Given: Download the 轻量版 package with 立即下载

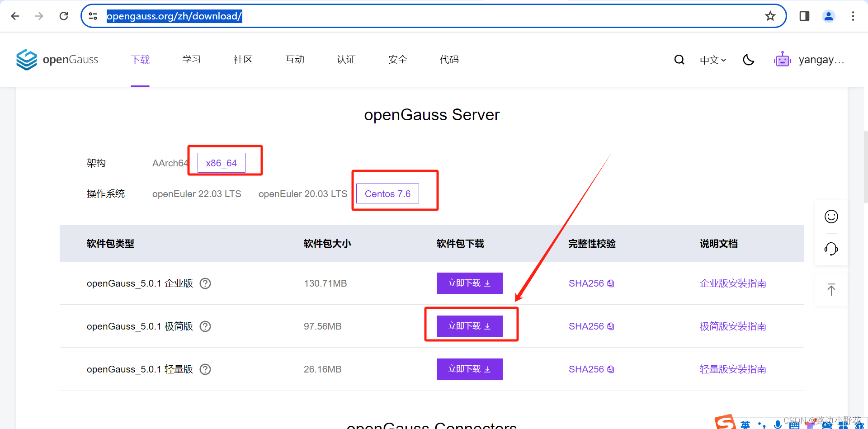Looking at the screenshot, I should [470, 369].
